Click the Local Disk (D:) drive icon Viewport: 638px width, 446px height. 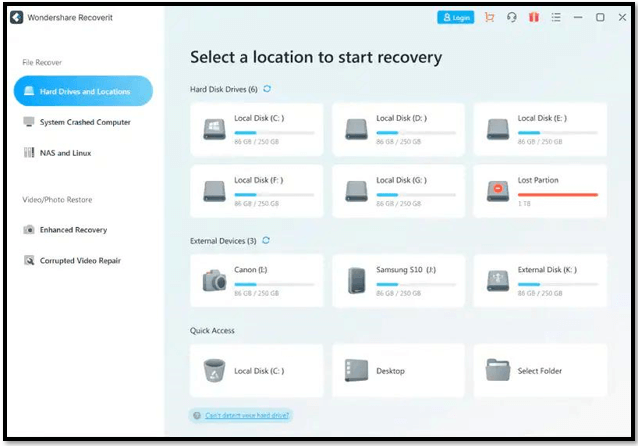point(356,129)
